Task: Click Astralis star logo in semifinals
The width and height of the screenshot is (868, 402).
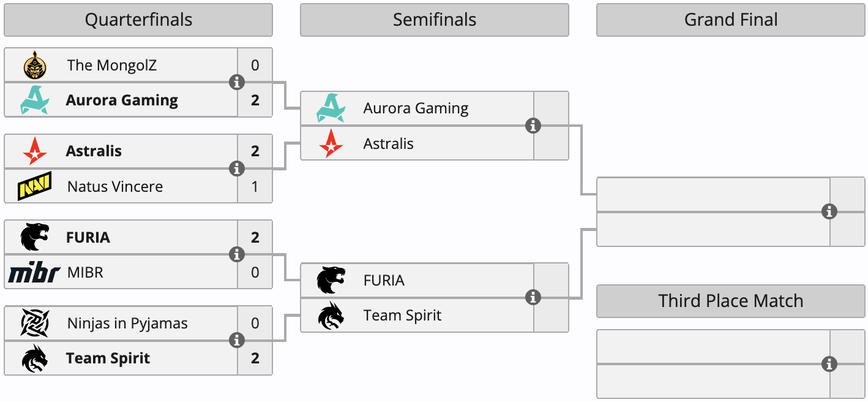Action: (x=331, y=143)
